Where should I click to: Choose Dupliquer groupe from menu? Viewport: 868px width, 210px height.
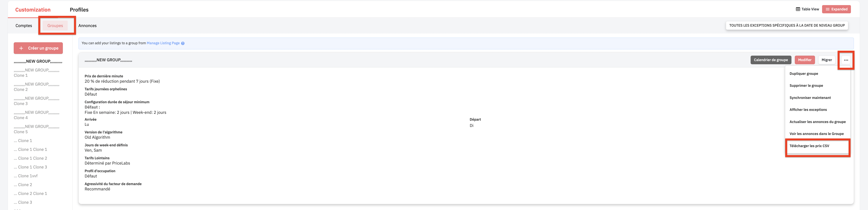[x=803, y=74]
